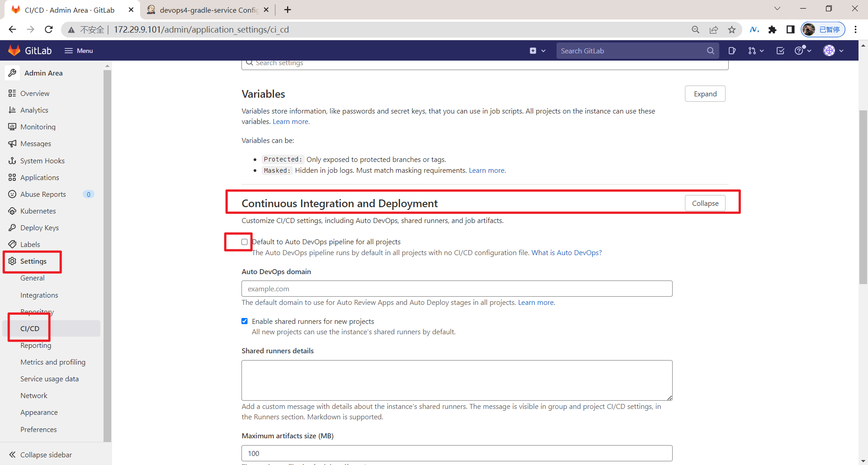Click the Settings gear icon

point(12,261)
